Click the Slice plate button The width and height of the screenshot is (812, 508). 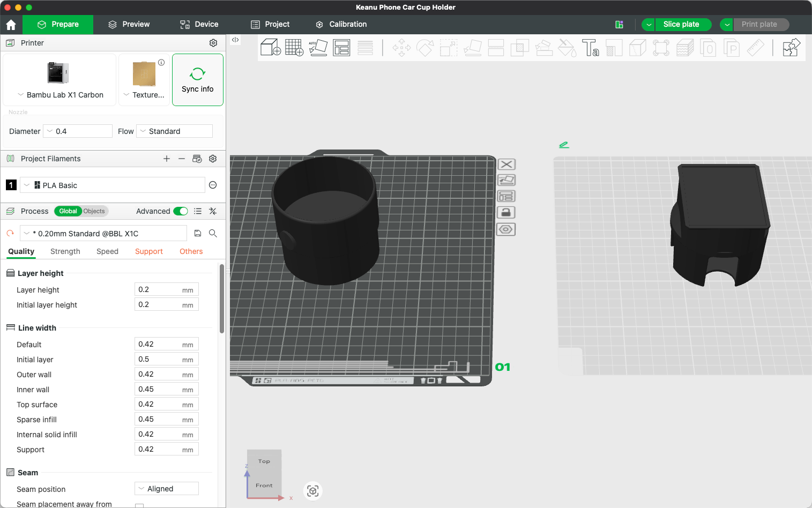pyautogui.click(x=681, y=24)
